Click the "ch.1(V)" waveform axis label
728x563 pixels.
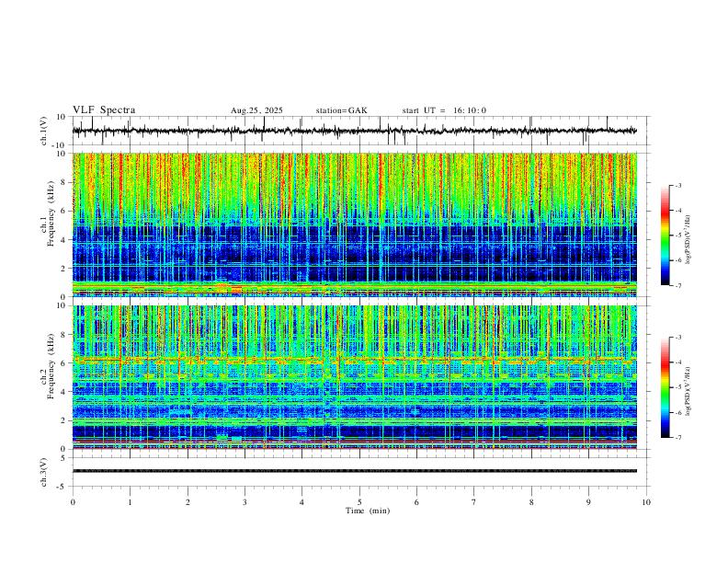(45, 131)
